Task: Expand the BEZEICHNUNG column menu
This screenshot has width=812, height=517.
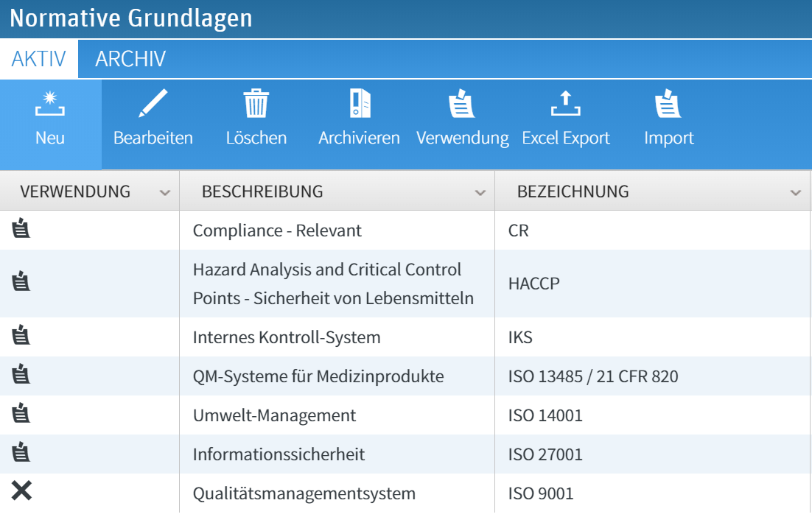Action: (795, 191)
